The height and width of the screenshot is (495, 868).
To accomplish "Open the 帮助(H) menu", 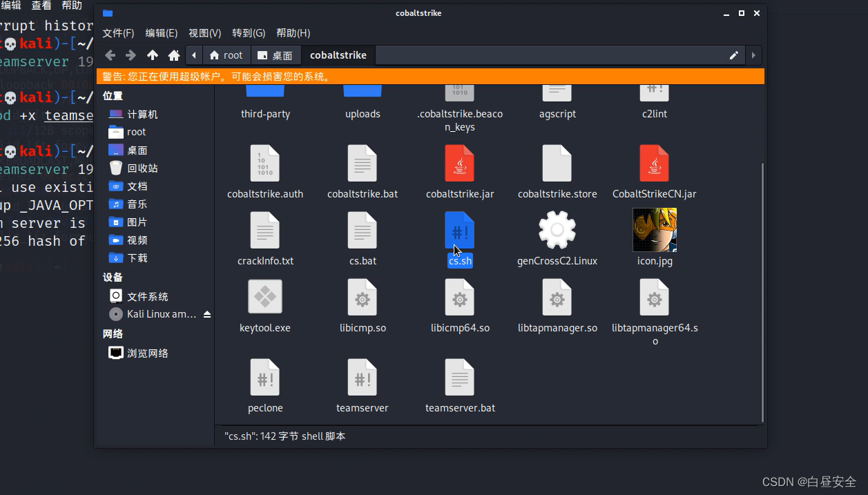I will click(x=293, y=32).
